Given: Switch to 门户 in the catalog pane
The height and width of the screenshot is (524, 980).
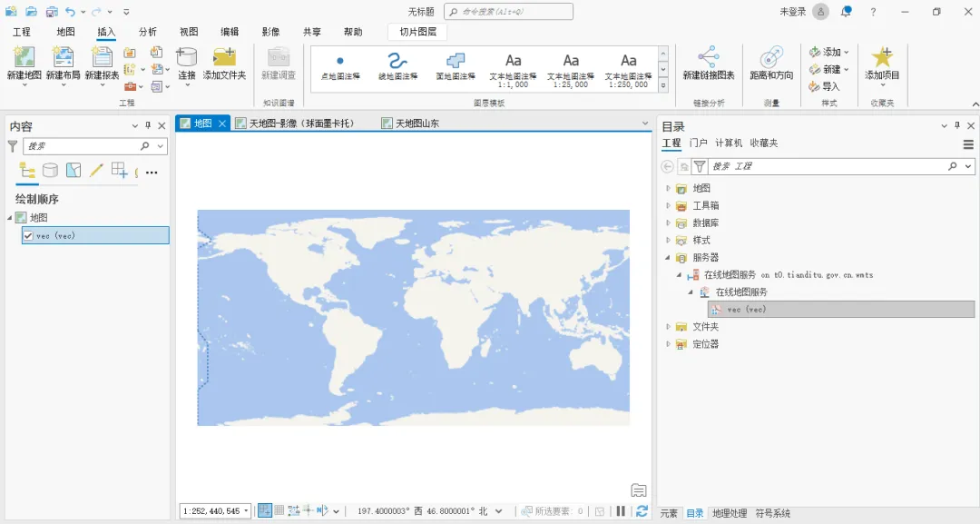Looking at the screenshot, I should tap(698, 143).
